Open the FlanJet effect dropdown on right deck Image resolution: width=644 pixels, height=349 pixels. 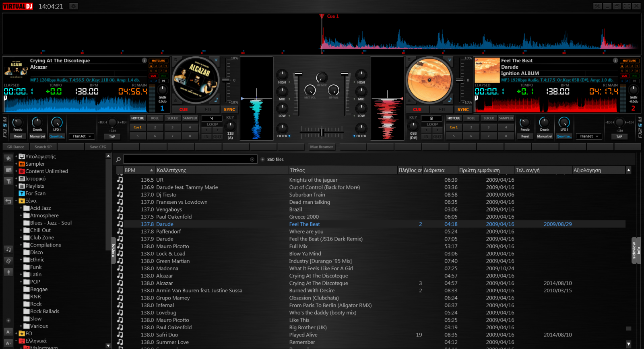tap(589, 136)
